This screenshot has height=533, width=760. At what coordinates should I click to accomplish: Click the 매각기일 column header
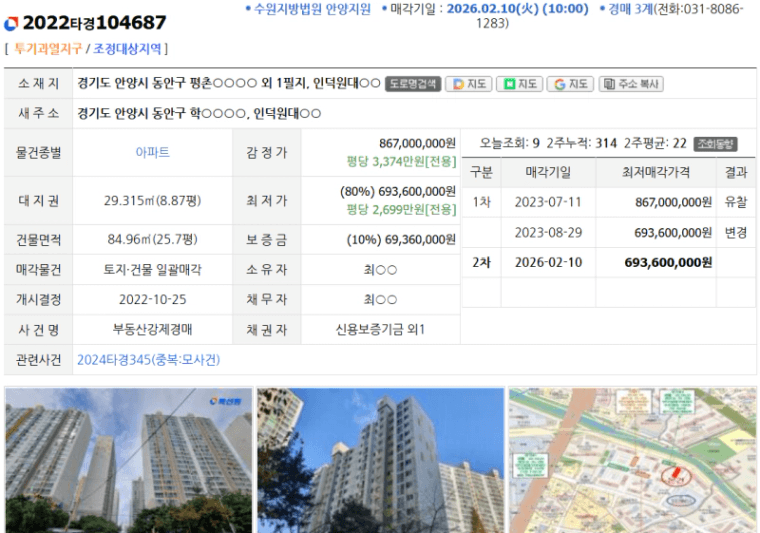click(x=548, y=172)
